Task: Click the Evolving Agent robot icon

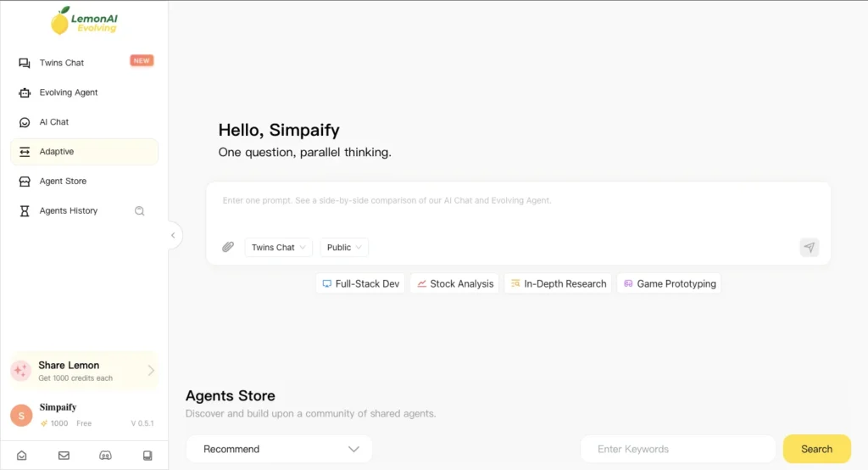Action: coord(25,92)
